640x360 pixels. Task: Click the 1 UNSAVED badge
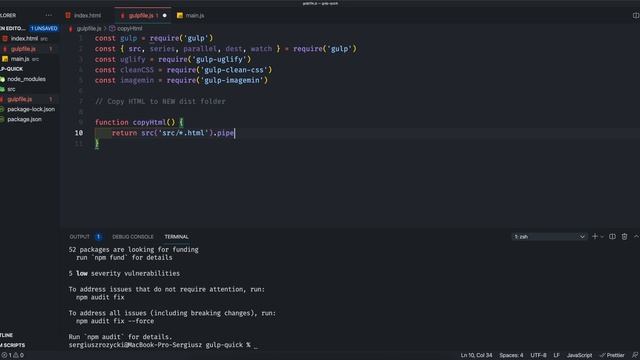[x=44, y=29]
